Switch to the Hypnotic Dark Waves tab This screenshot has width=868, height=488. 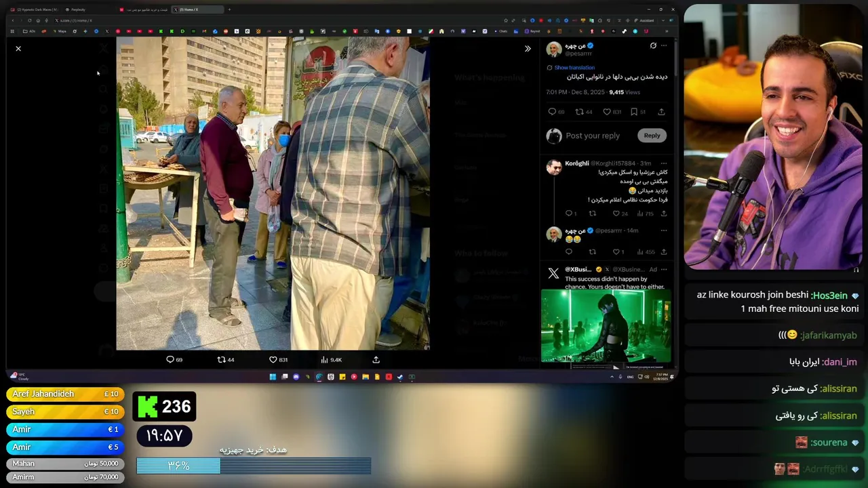(35, 9)
